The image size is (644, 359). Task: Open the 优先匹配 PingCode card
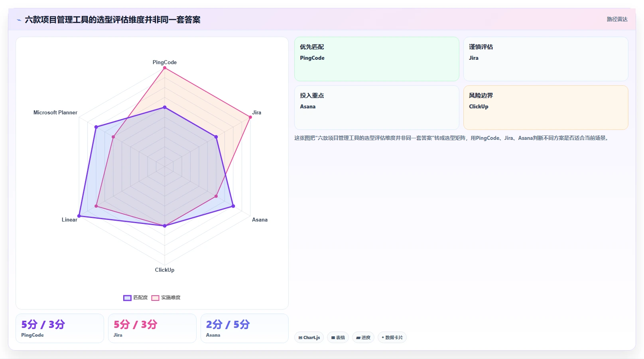[377, 59]
